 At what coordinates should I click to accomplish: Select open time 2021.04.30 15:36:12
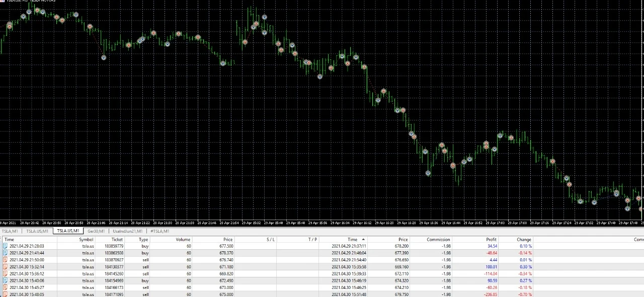tap(27, 274)
